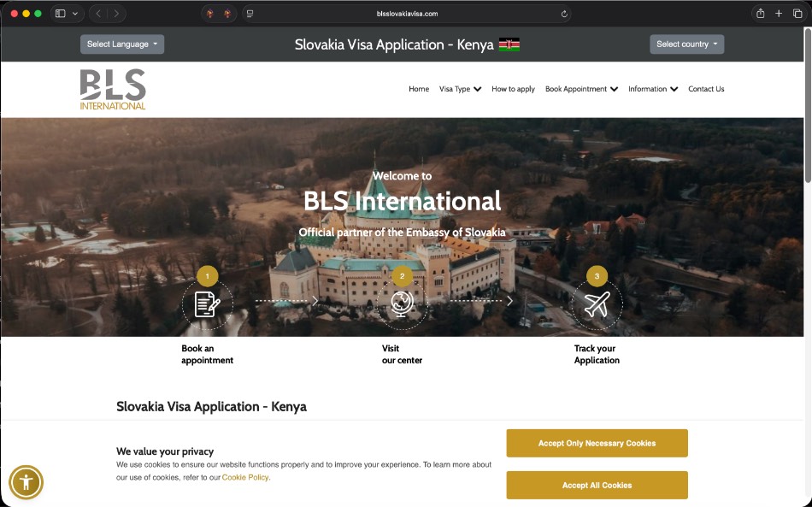Show tab overview icon

797,14
